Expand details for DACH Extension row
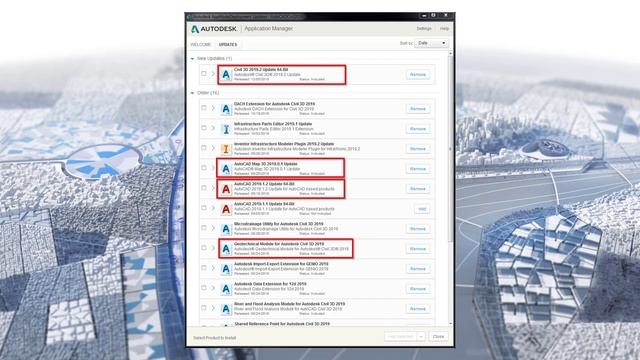Screen dimensions: 640x360 pos(213,108)
